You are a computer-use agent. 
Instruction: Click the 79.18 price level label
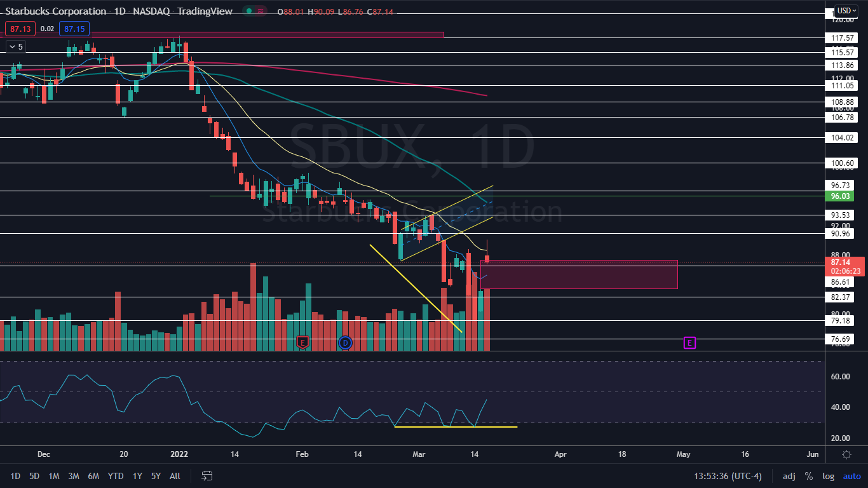click(x=841, y=321)
